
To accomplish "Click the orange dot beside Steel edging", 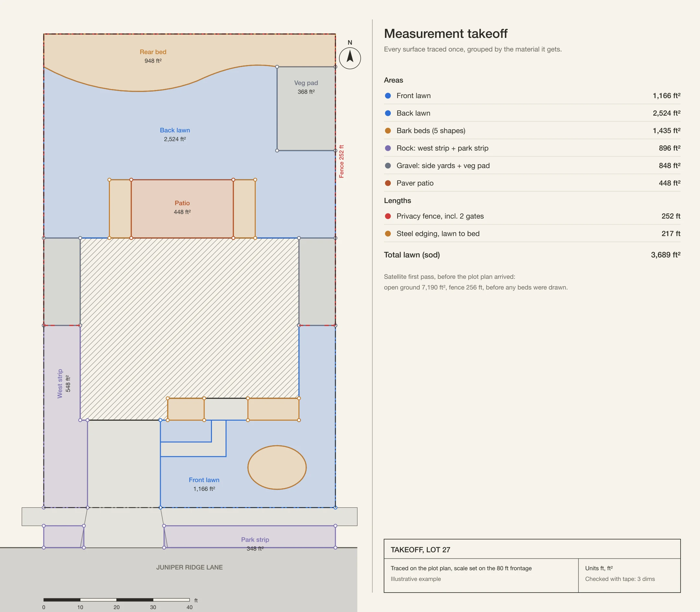I will tap(388, 233).
